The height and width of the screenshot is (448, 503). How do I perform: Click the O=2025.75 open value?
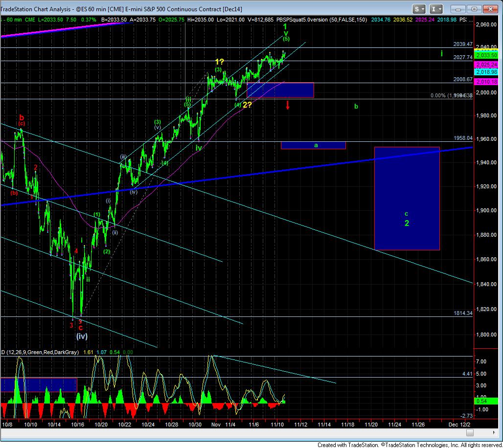click(171, 20)
